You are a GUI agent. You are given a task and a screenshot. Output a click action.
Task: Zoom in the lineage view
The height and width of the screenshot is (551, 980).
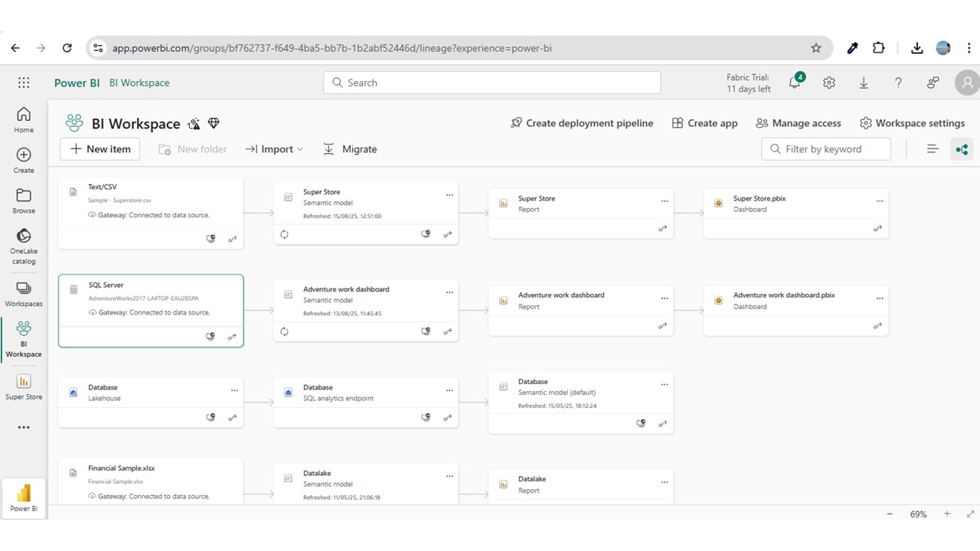[947, 514]
